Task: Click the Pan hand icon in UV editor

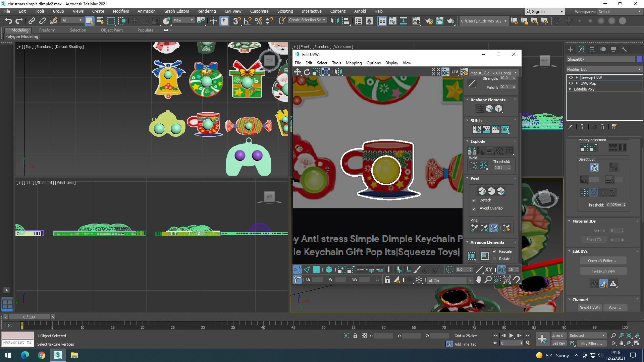Action: coord(478,280)
